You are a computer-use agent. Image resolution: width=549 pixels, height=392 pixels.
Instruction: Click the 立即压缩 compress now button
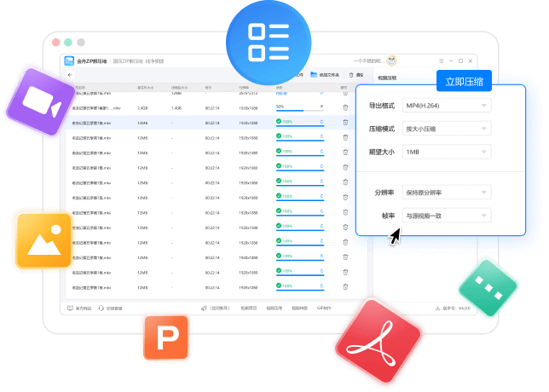pos(464,81)
